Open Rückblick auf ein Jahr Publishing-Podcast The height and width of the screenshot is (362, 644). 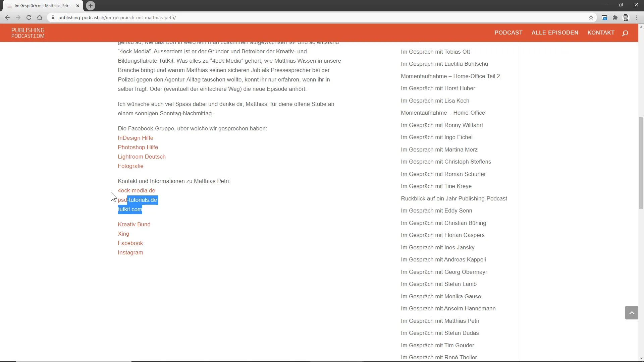(x=454, y=198)
